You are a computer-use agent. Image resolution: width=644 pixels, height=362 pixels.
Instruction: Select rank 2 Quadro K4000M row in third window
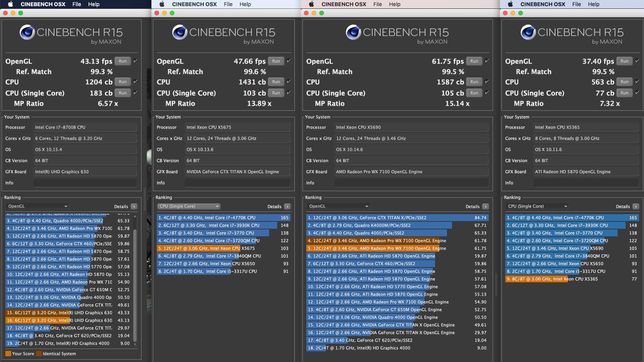coord(398,225)
